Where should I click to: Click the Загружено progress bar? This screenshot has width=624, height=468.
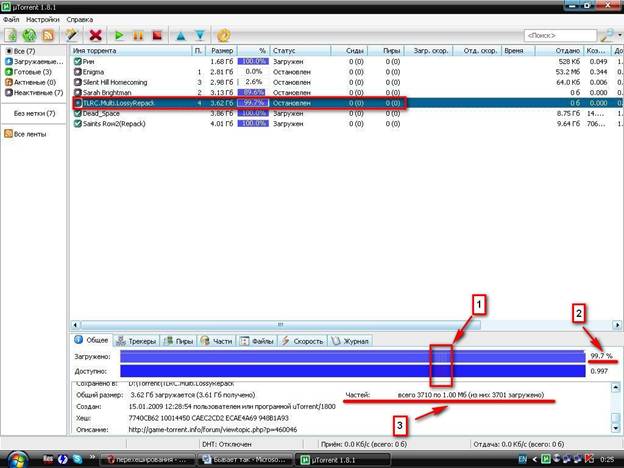tap(353, 357)
